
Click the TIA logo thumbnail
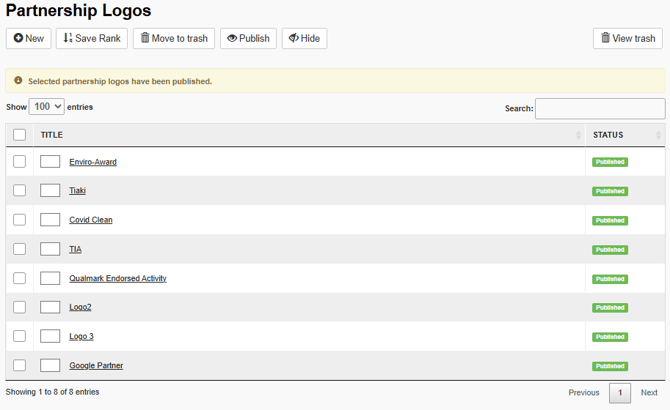[50, 249]
